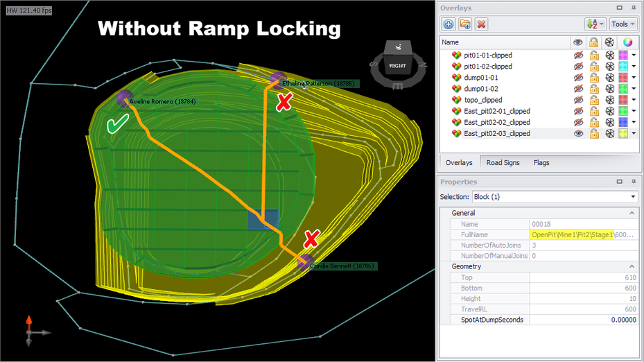Switch to the Flags tab

[x=541, y=163]
